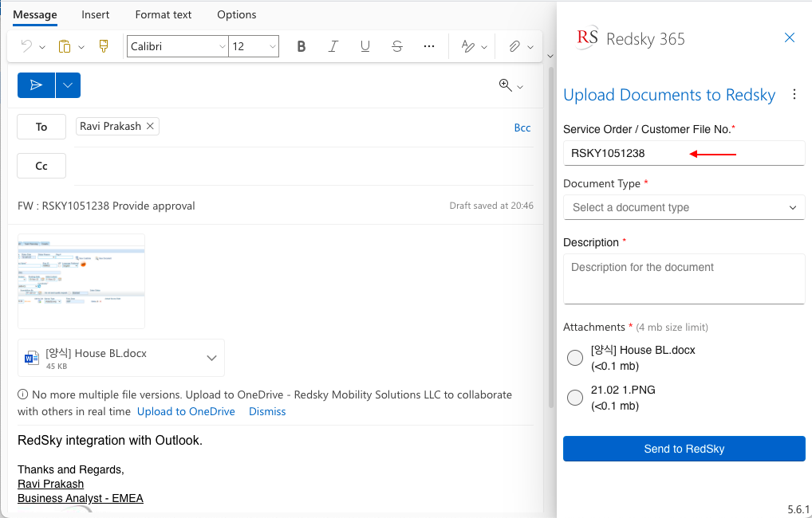Switch to the Message tab
The width and height of the screenshot is (812, 518).
point(34,15)
